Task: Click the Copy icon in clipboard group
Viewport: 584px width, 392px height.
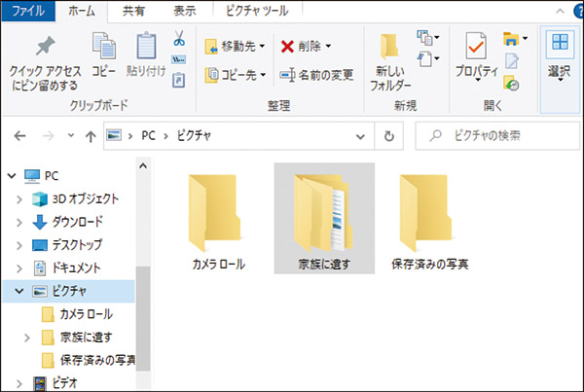Action: tap(104, 48)
